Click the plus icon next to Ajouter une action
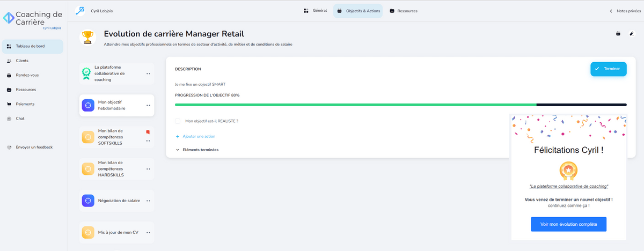 (178, 136)
